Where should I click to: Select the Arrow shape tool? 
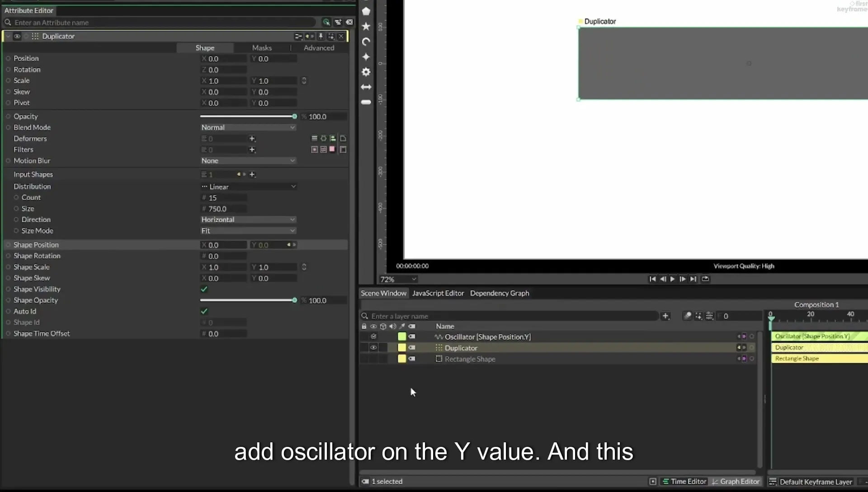366,87
